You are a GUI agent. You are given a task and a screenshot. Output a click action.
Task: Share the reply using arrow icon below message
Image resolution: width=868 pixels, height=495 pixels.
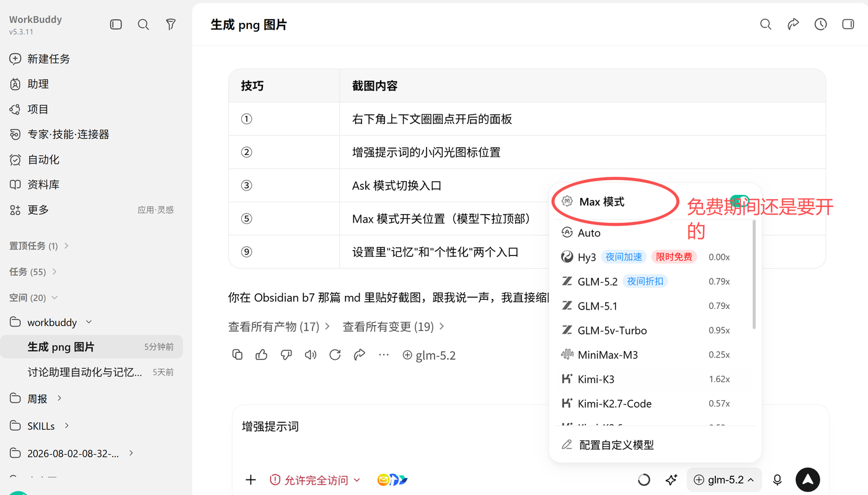(x=360, y=355)
